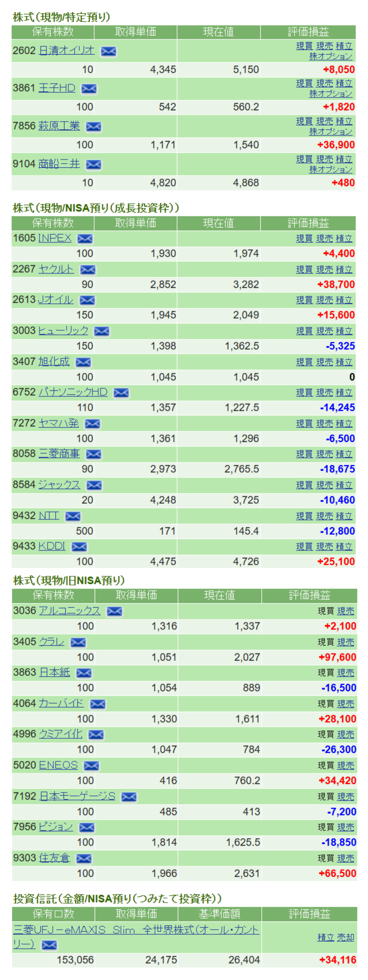This screenshot has height=980, width=368.
Task: Click 現売 link for 三菱商事
Action: [x=324, y=454]
